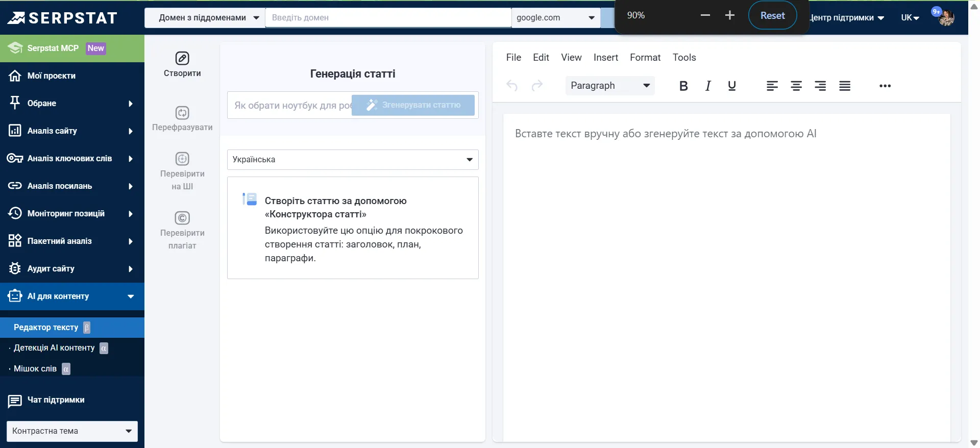
Task: Click the article topic input field
Action: 290,106
